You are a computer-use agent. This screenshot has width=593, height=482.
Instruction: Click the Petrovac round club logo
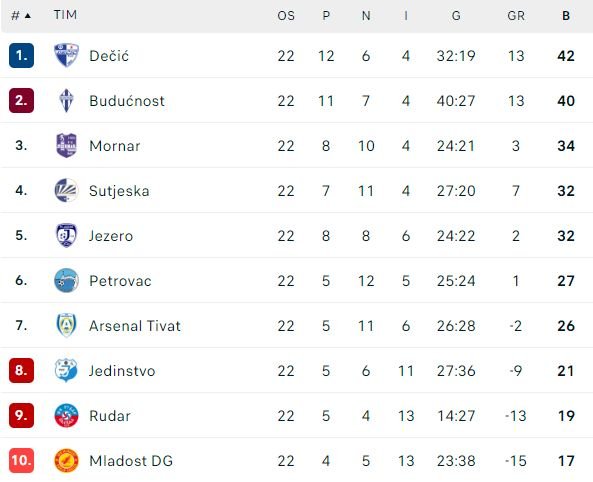66,280
